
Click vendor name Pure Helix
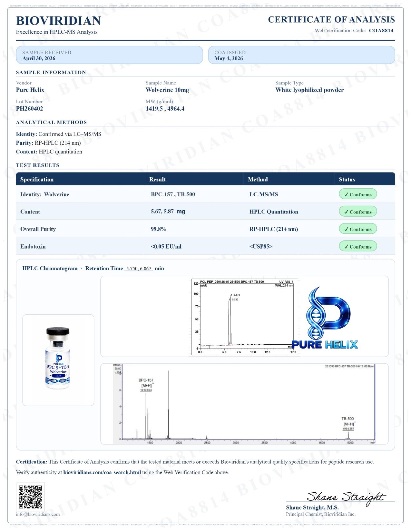click(x=30, y=90)
